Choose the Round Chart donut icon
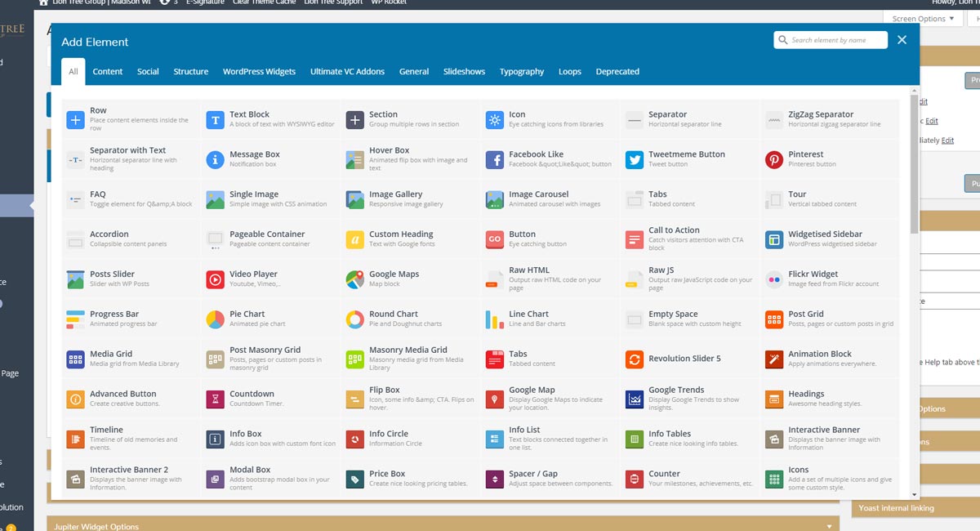The height and width of the screenshot is (531, 980). click(x=354, y=319)
